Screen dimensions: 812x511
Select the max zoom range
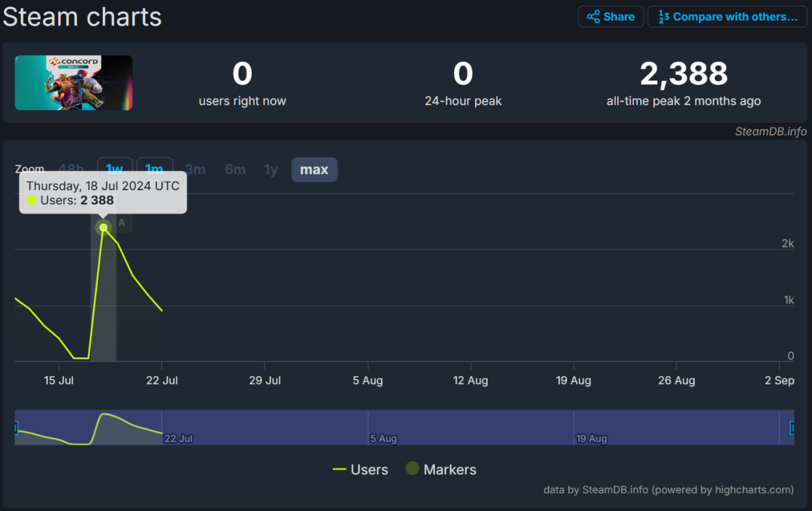[x=314, y=169]
